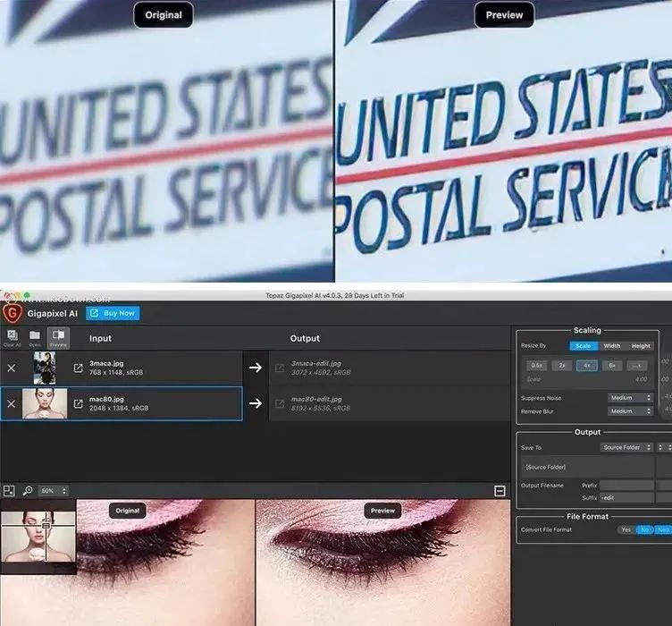
Task: Select Width in Resize By
Action: pyautogui.click(x=611, y=346)
